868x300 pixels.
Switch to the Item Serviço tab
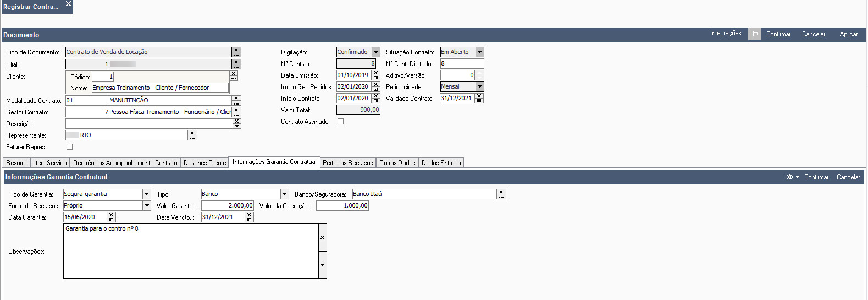(50, 163)
